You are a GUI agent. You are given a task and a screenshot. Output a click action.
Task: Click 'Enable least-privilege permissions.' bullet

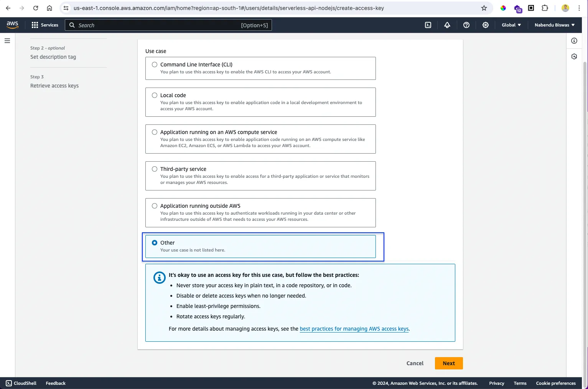(x=218, y=306)
